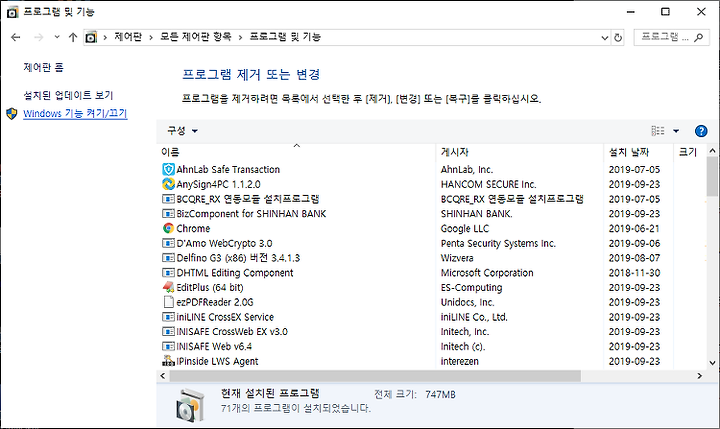
Task: Refresh the address bar view
Action: pos(618,38)
